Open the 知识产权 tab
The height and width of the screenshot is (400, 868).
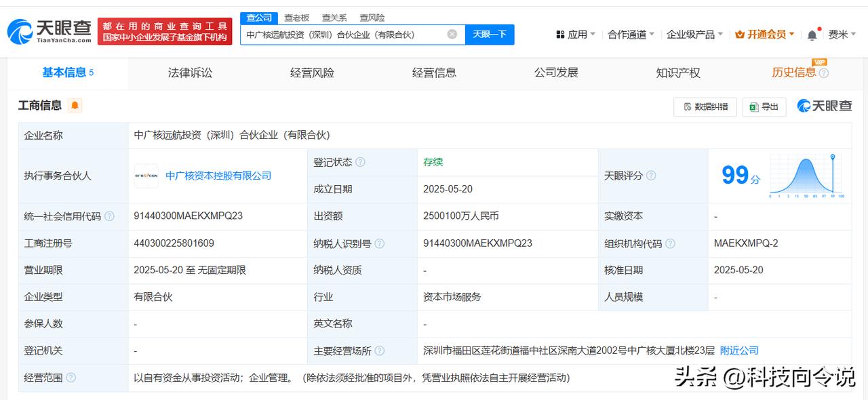[678, 73]
